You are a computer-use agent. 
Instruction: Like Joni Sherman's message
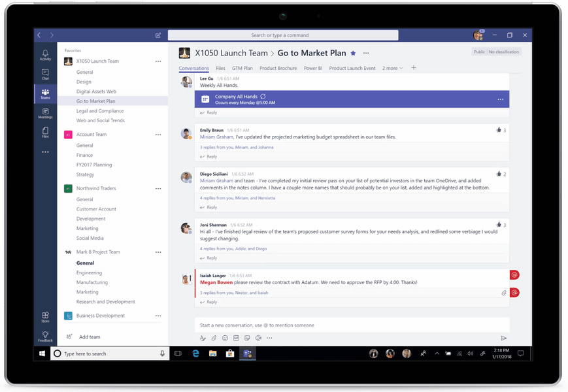click(499, 223)
